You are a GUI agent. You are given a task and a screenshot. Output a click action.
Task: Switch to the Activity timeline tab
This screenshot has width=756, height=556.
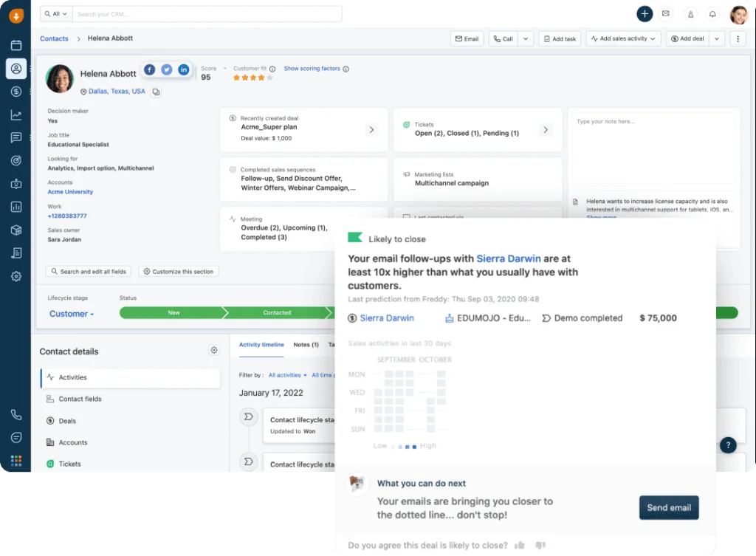tap(261, 345)
